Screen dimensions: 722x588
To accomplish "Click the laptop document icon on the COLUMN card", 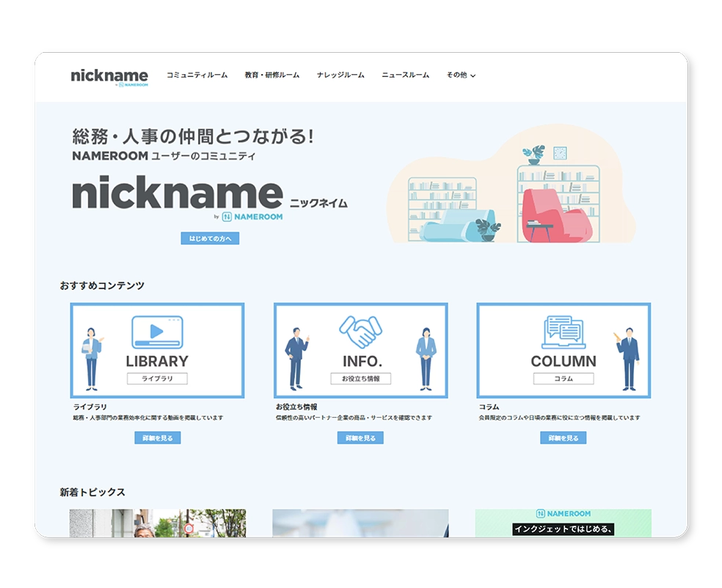I will tap(564, 331).
